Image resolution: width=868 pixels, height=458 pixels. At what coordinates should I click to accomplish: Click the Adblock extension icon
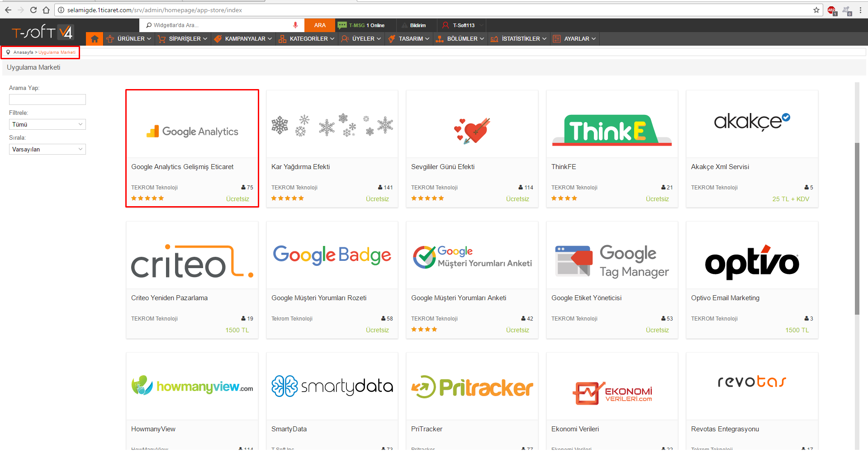(831, 10)
